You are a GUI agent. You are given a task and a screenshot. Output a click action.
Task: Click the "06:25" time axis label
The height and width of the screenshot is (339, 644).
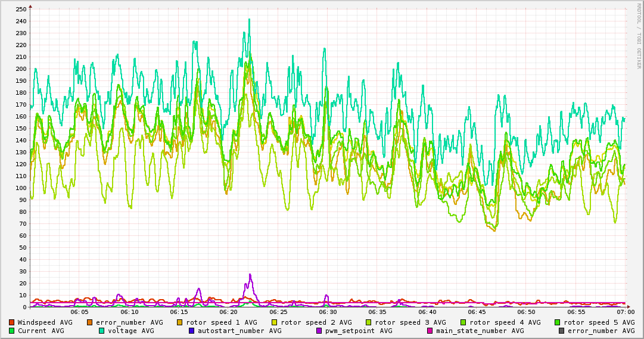[x=278, y=312]
